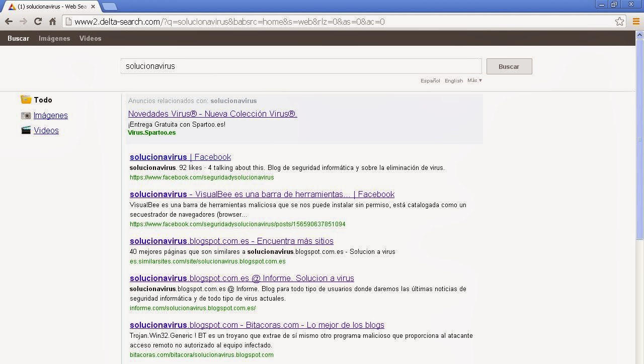Click the browser forward arrow

tap(23, 21)
